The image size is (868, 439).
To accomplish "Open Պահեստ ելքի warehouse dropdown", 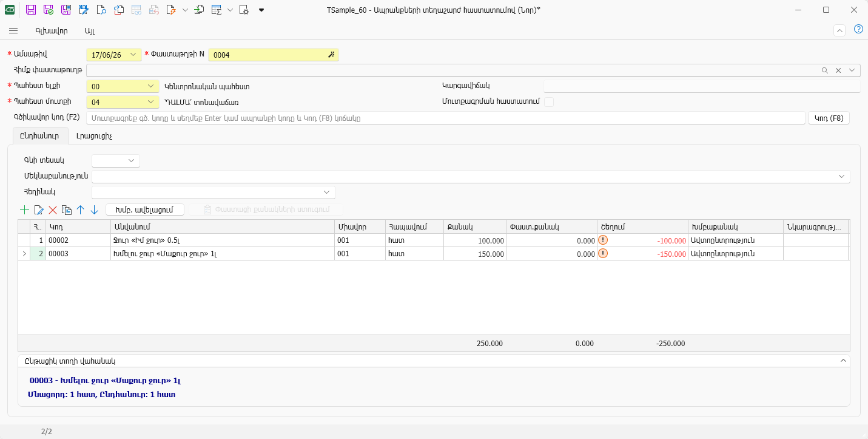I will point(151,86).
